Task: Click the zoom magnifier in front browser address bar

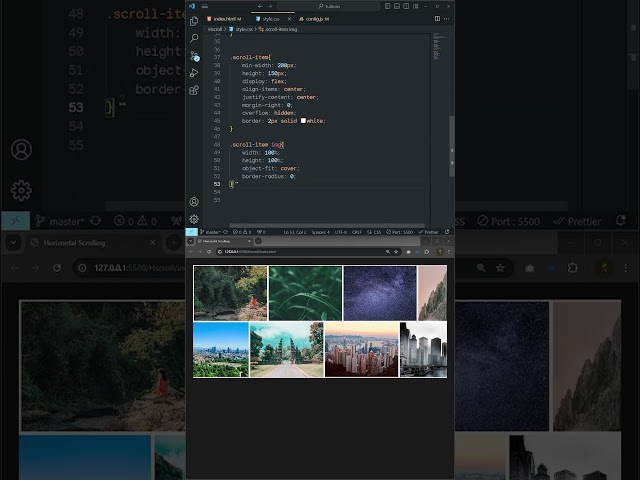Action: click(x=387, y=252)
